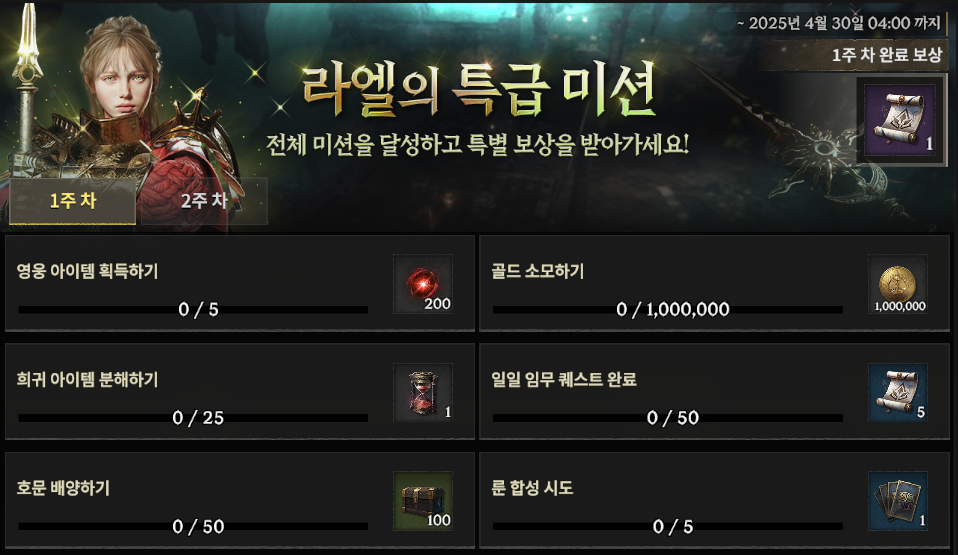Click the 영웅 아이템 획득하기 progress bar
The width and height of the screenshot is (958, 555).
(193, 310)
